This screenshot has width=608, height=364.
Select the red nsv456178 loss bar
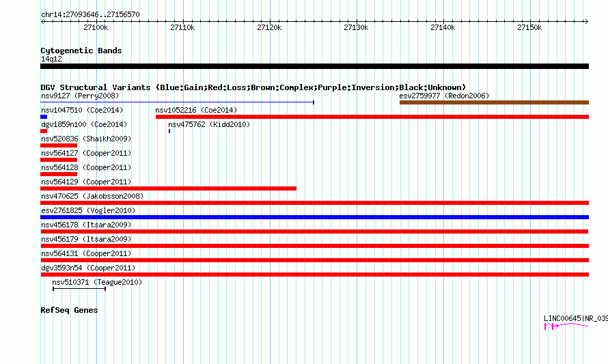[x=314, y=232]
